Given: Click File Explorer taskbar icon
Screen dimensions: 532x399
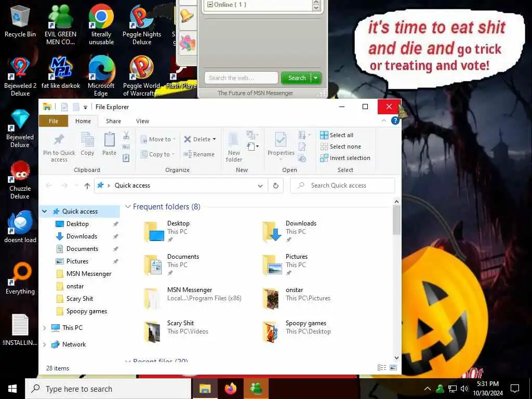Looking at the screenshot, I should pos(205,389).
